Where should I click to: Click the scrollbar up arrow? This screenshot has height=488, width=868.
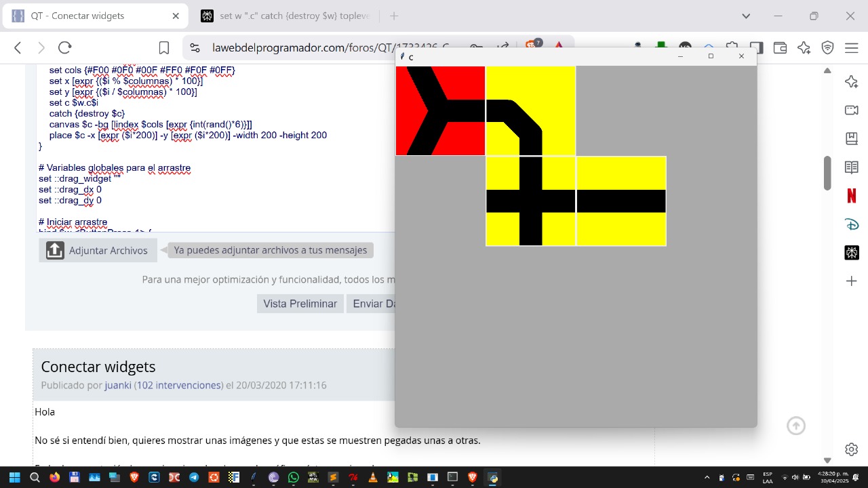(827, 70)
